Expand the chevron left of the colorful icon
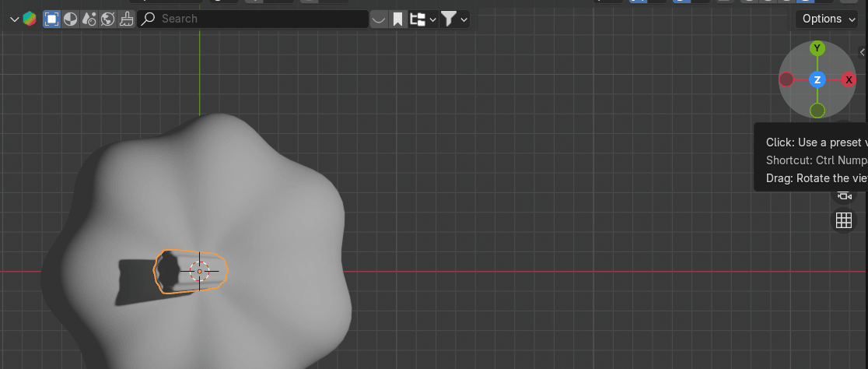This screenshot has width=868, height=369. (14, 19)
